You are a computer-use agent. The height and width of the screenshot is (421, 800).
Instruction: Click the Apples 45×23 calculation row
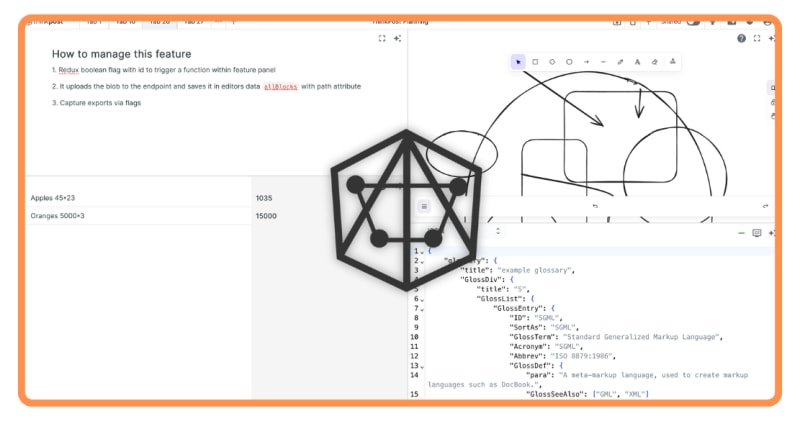pyautogui.click(x=60, y=198)
